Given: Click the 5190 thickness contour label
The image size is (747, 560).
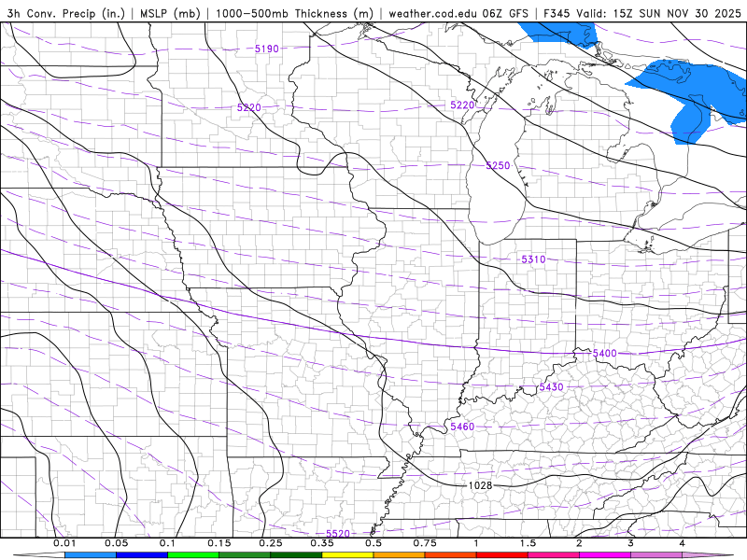Looking at the screenshot, I should click(267, 49).
